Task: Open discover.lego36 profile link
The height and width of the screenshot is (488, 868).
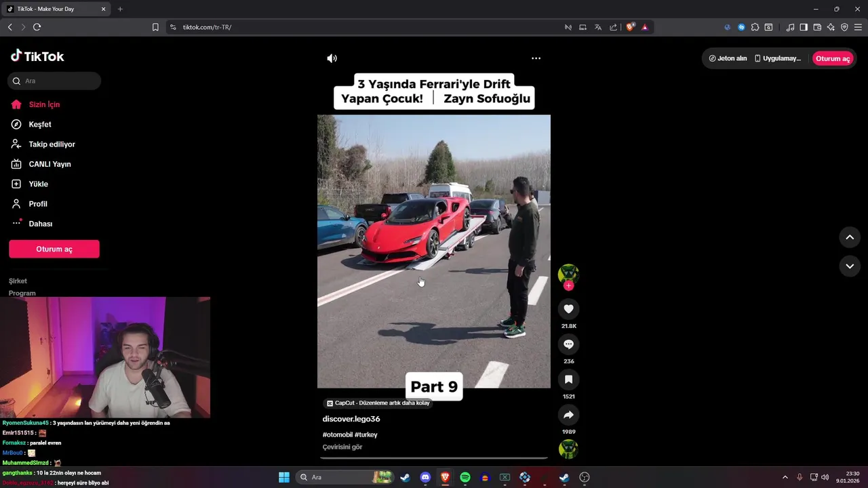Action: pos(351,419)
